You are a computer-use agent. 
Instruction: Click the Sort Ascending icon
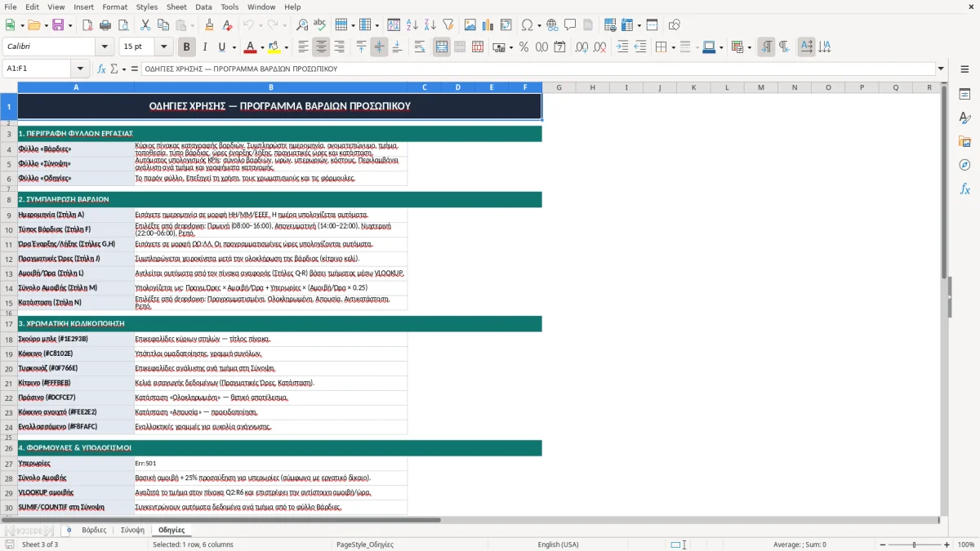click(x=412, y=25)
